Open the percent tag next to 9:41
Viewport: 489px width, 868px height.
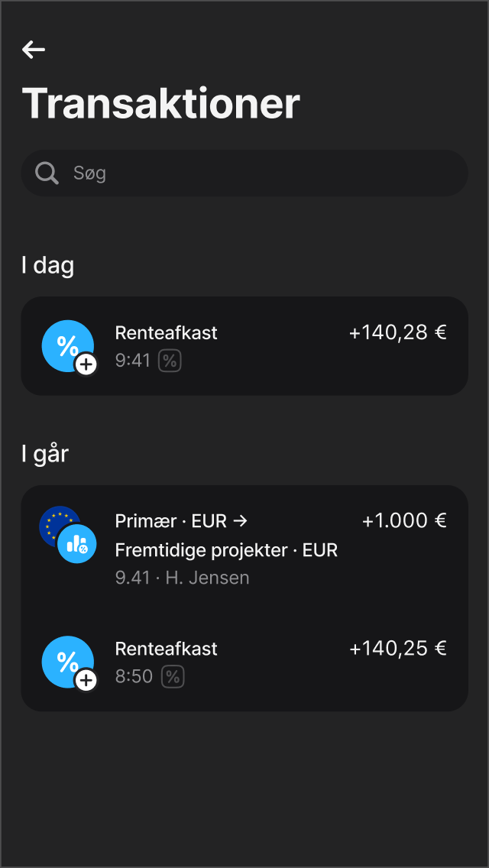170,360
